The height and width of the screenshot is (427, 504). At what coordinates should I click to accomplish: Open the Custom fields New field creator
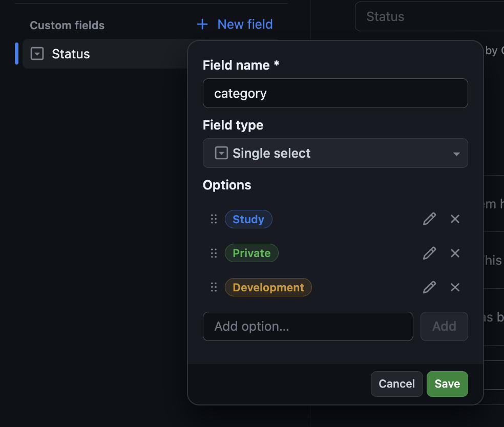pyautogui.click(x=235, y=24)
